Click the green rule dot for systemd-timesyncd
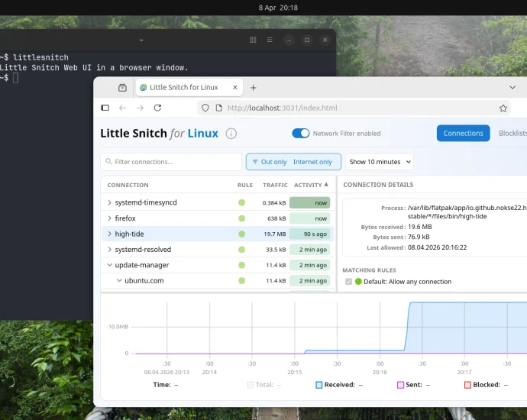Viewport: 527px width, 420px height. [x=241, y=202]
